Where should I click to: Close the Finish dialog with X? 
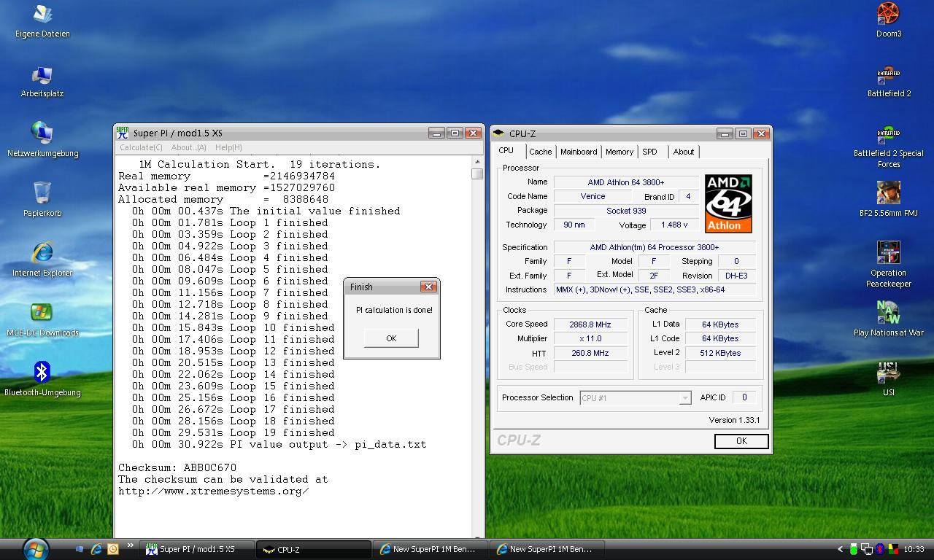pos(429,287)
